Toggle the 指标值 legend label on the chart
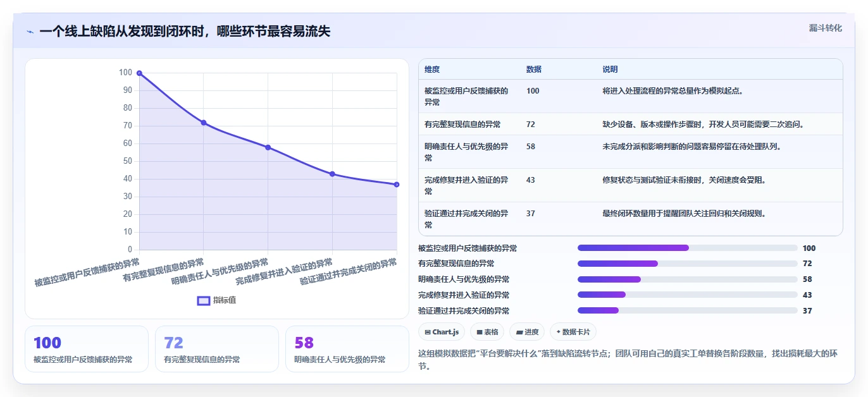This screenshot has width=868, height=397. 225,300
